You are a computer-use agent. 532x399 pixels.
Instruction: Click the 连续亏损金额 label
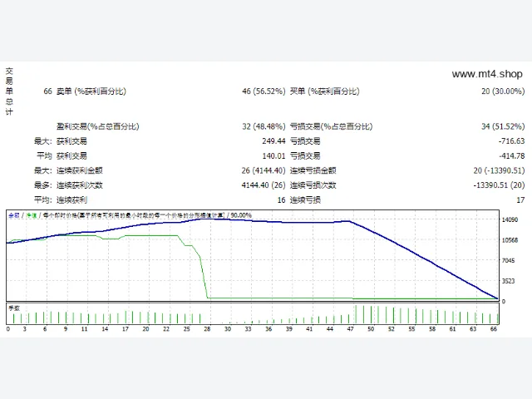[x=313, y=170]
